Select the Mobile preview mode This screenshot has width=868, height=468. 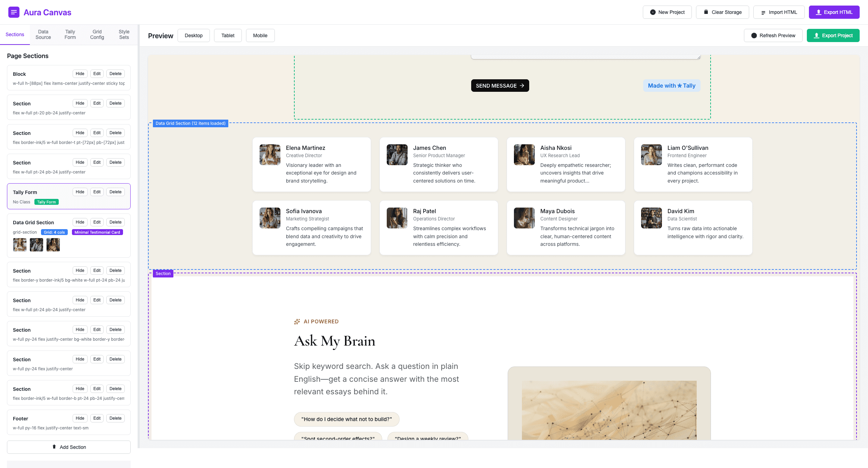click(x=260, y=35)
